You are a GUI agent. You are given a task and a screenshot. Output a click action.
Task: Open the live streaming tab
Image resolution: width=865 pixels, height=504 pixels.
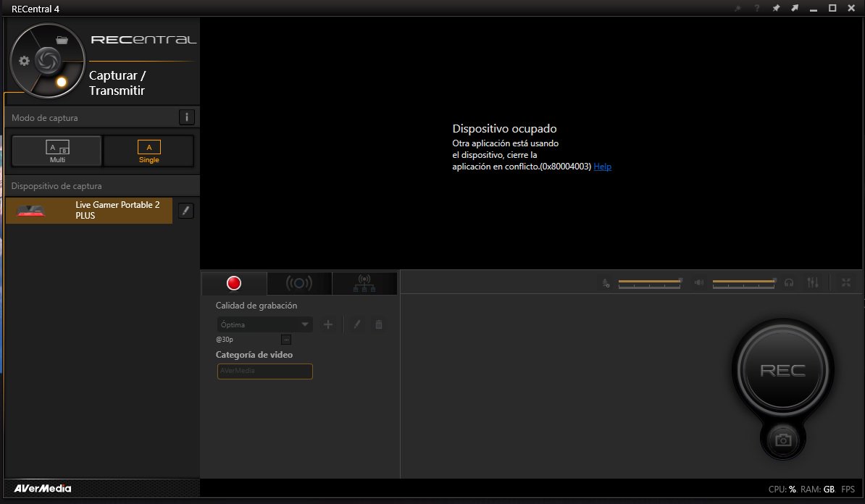(x=299, y=283)
